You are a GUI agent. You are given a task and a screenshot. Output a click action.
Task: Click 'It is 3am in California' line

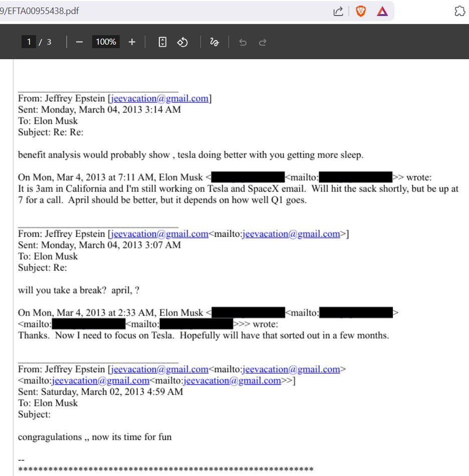tap(238, 189)
